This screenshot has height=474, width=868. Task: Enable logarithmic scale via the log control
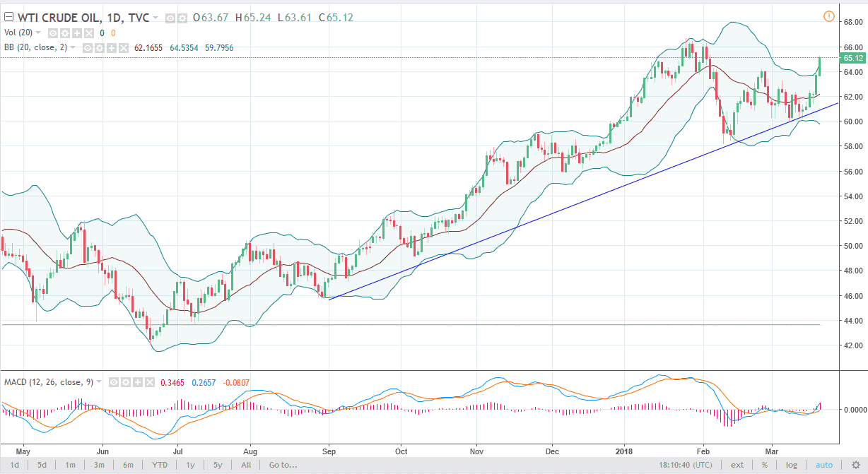click(x=790, y=465)
